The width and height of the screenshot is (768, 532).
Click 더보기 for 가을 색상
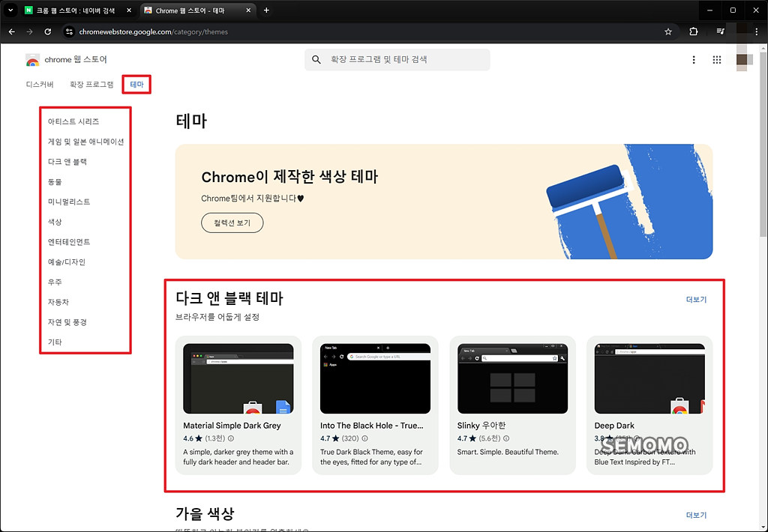tap(696, 515)
